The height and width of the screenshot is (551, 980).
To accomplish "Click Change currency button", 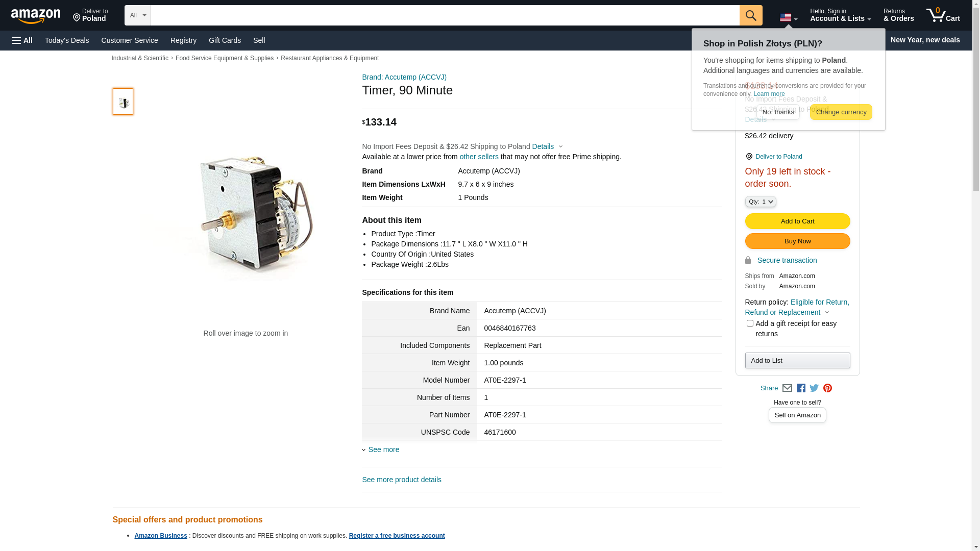I will pyautogui.click(x=841, y=112).
